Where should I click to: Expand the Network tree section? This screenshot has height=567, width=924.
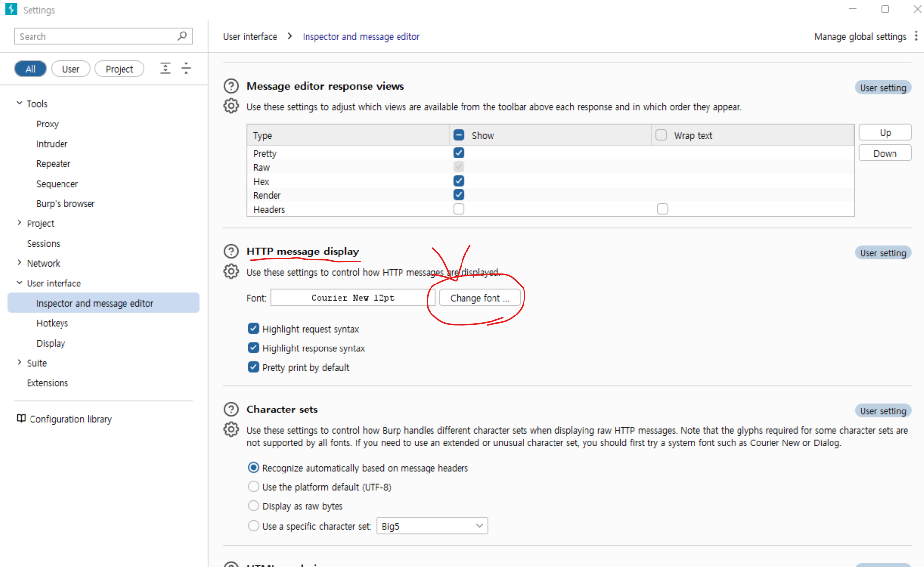[19, 263]
